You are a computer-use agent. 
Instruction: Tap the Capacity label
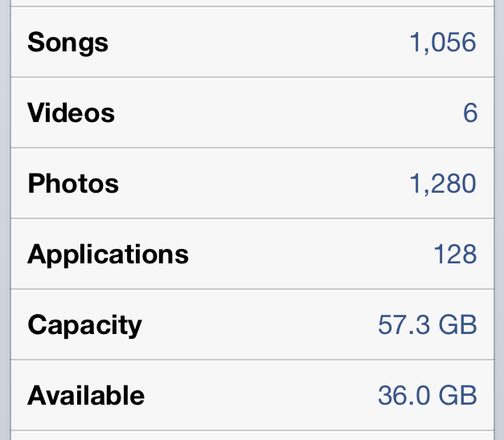tap(84, 325)
